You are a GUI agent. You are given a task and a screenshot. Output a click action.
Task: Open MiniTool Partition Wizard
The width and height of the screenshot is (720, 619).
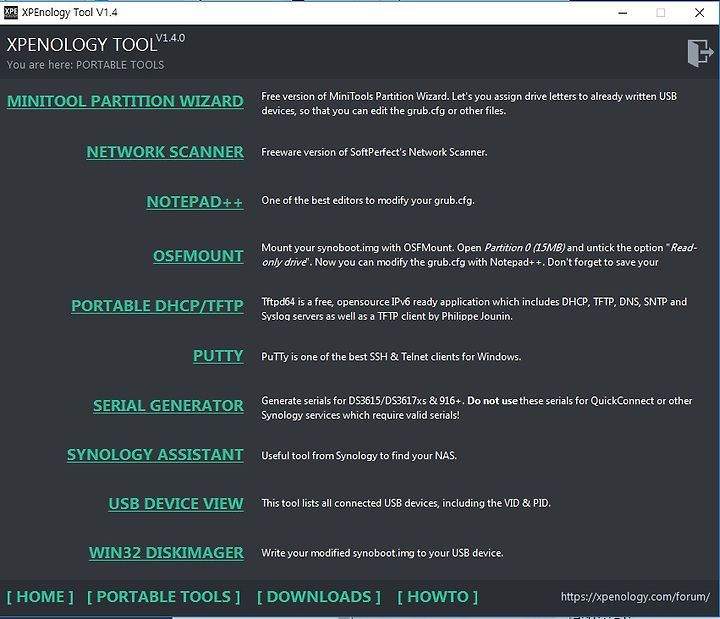125,101
